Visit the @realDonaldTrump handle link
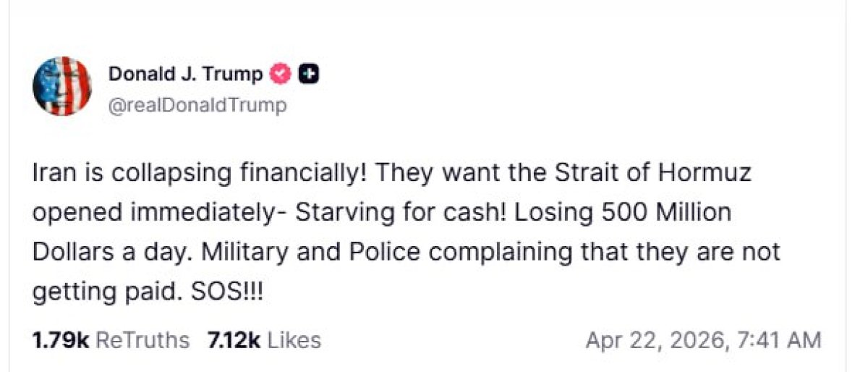 click(x=197, y=105)
